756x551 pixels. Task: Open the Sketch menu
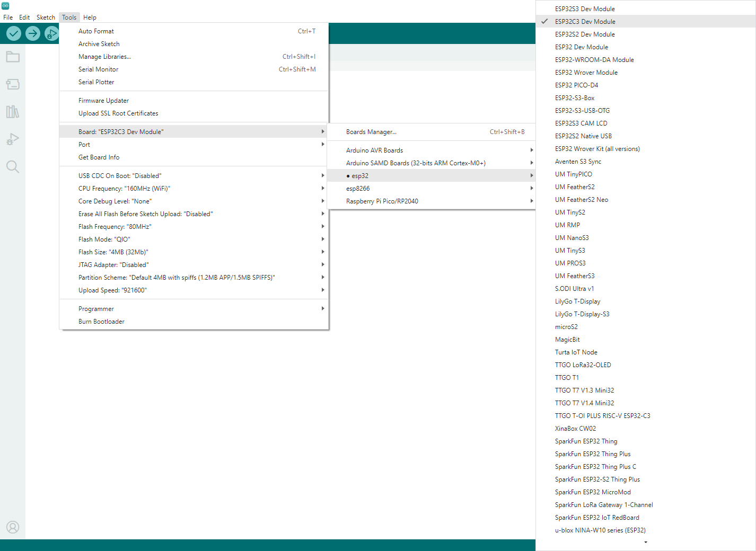pos(46,17)
